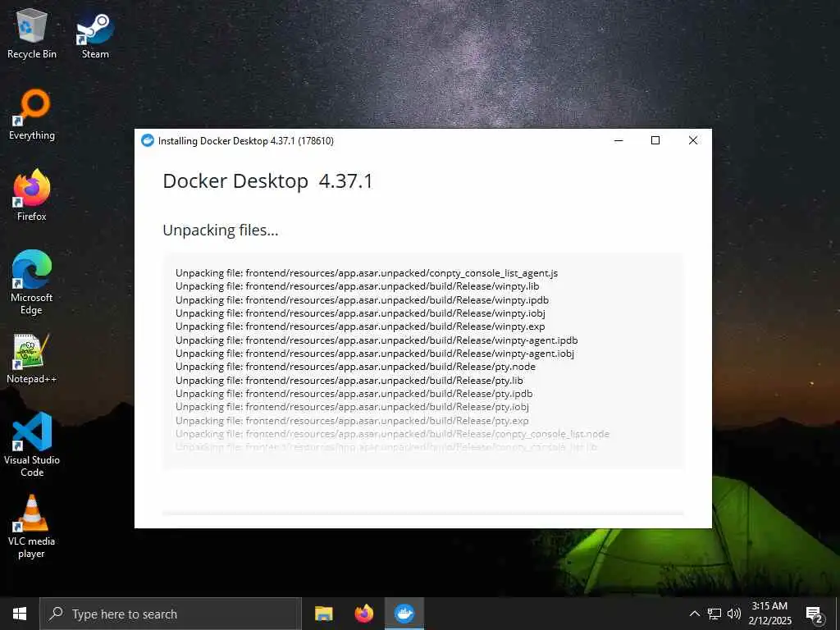Click the Release/winpty-agent.ipdb log line
The image size is (840, 630).
377,340
